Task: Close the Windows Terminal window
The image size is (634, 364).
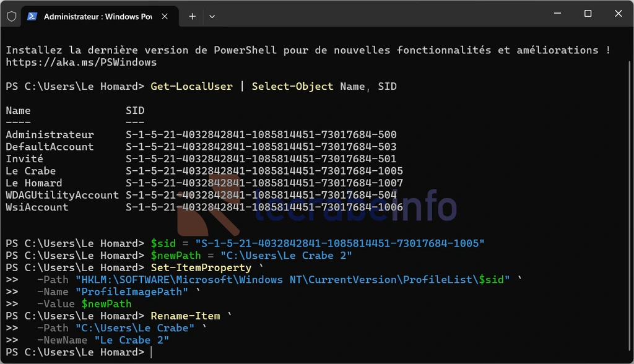Action: (617, 14)
